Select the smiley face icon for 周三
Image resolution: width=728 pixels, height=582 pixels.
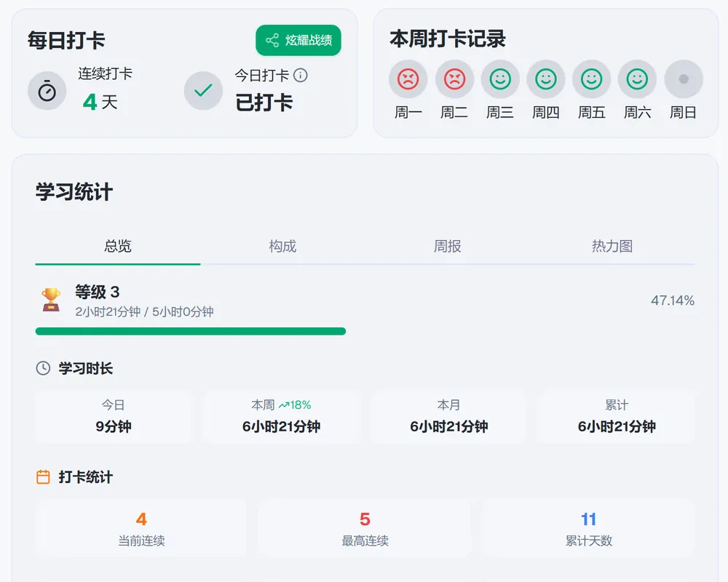(x=500, y=79)
